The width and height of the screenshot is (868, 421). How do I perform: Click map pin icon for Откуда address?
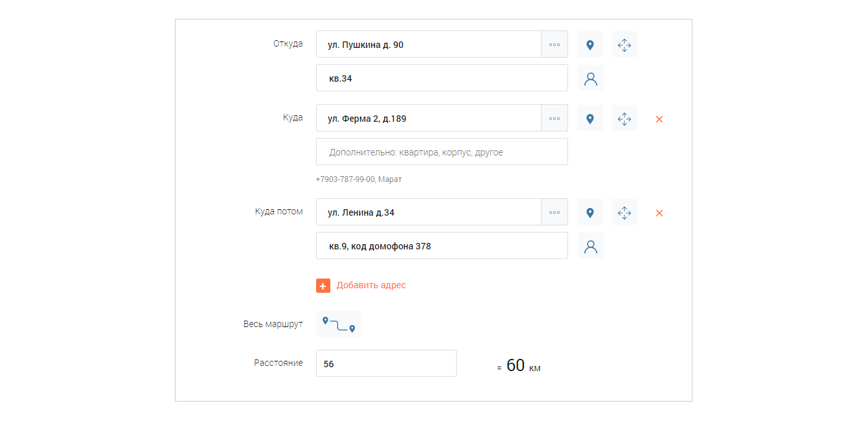589,45
